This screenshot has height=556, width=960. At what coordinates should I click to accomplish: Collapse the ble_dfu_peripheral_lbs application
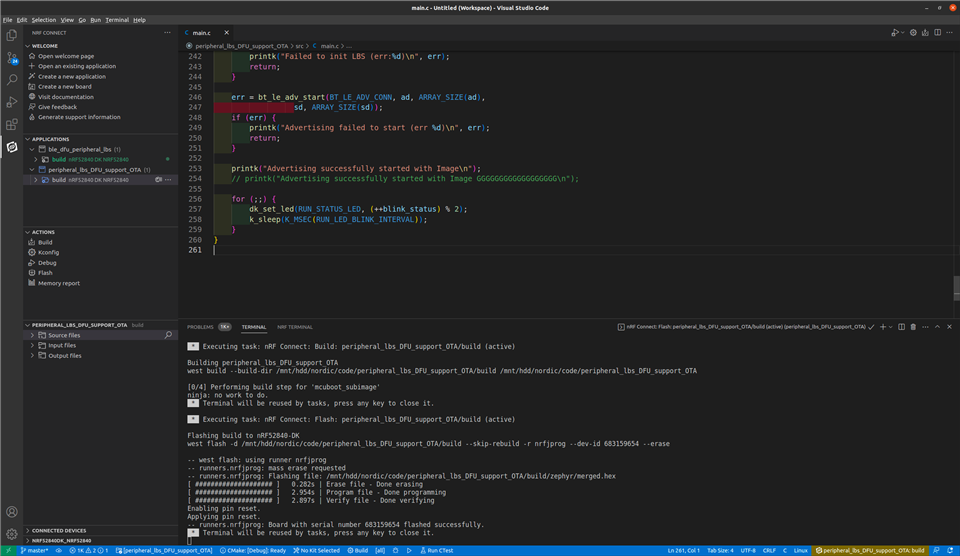click(32, 149)
